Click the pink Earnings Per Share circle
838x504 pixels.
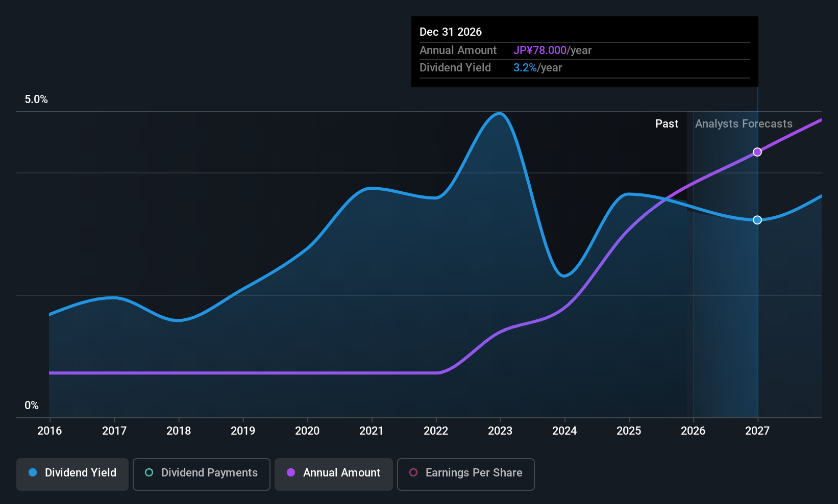pos(413,472)
